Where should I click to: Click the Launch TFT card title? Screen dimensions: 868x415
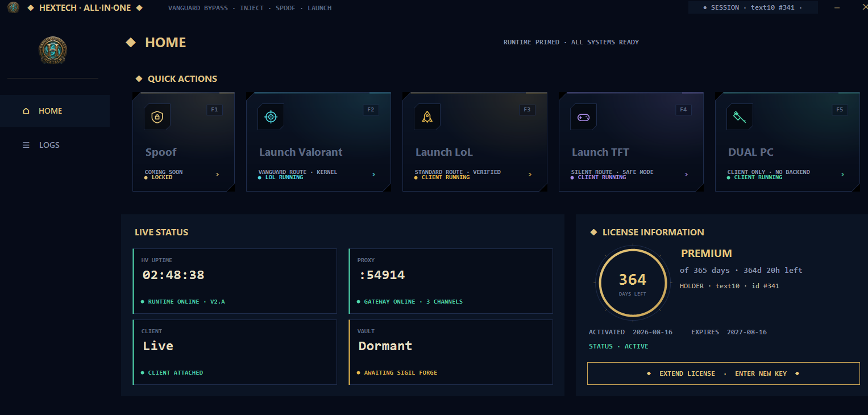[600, 152]
